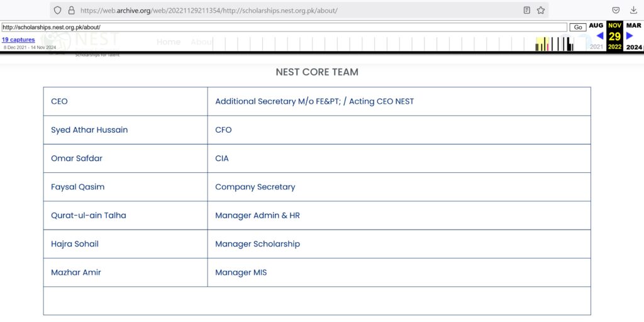Image resolution: width=644 pixels, height=322 pixels.
Task: Select the Omar Safdar cell
Action: coord(125,158)
